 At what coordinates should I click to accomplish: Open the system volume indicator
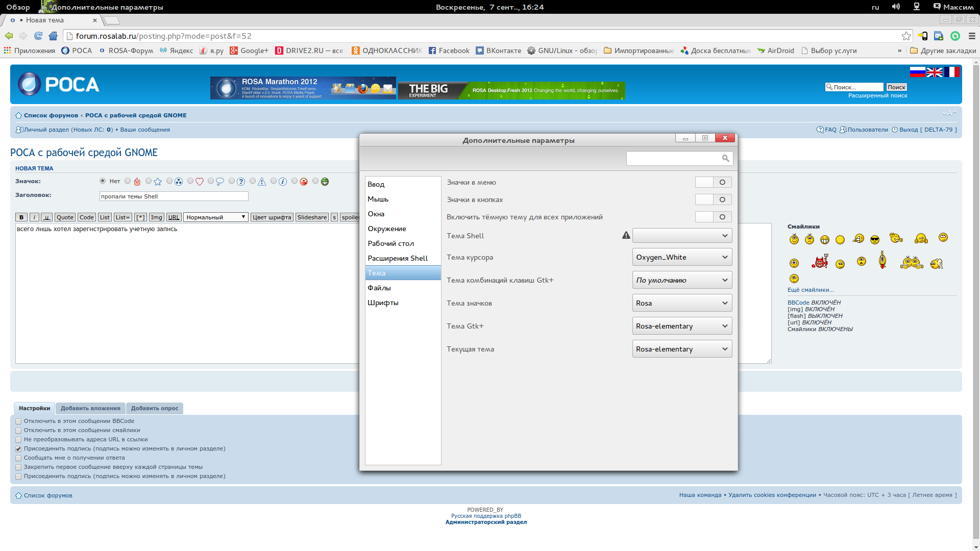[x=896, y=7]
